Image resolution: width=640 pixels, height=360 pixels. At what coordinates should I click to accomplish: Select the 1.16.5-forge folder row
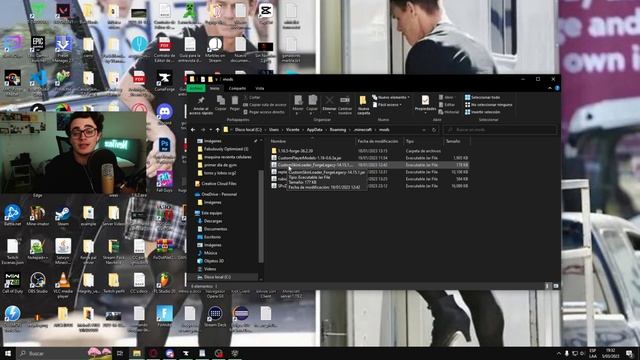(x=369, y=151)
